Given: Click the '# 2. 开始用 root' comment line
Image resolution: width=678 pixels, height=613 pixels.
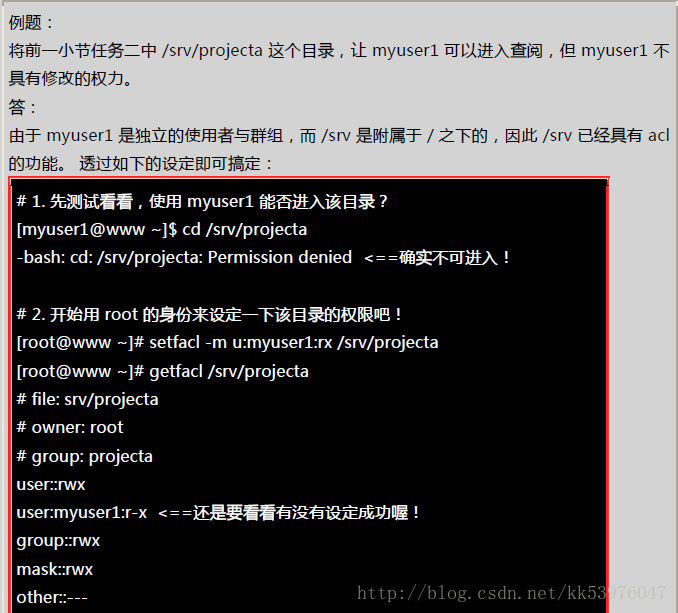Looking at the screenshot, I should [209, 314].
